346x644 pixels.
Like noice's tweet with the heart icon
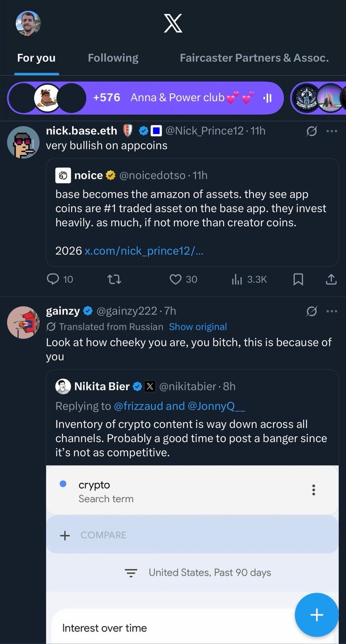point(176,279)
